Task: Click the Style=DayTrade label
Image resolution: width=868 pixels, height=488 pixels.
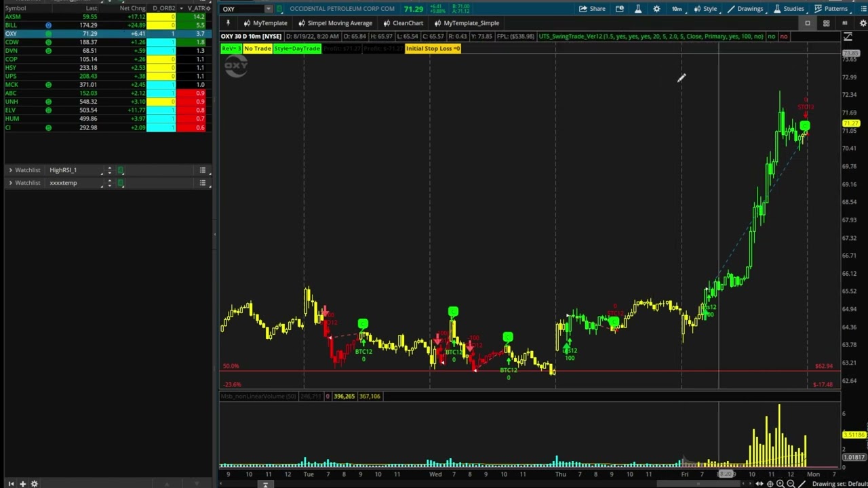Action: pyautogui.click(x=297, y=49)
